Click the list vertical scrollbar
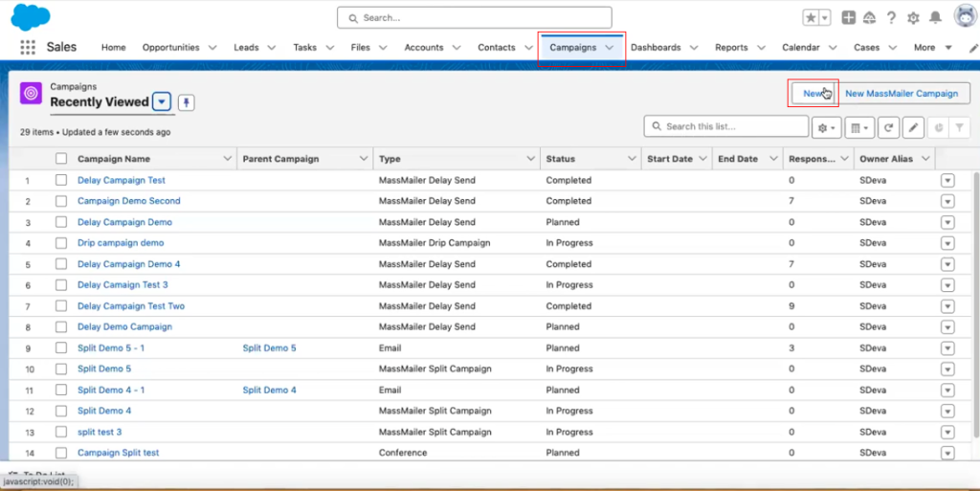 [x=976, y=303]
